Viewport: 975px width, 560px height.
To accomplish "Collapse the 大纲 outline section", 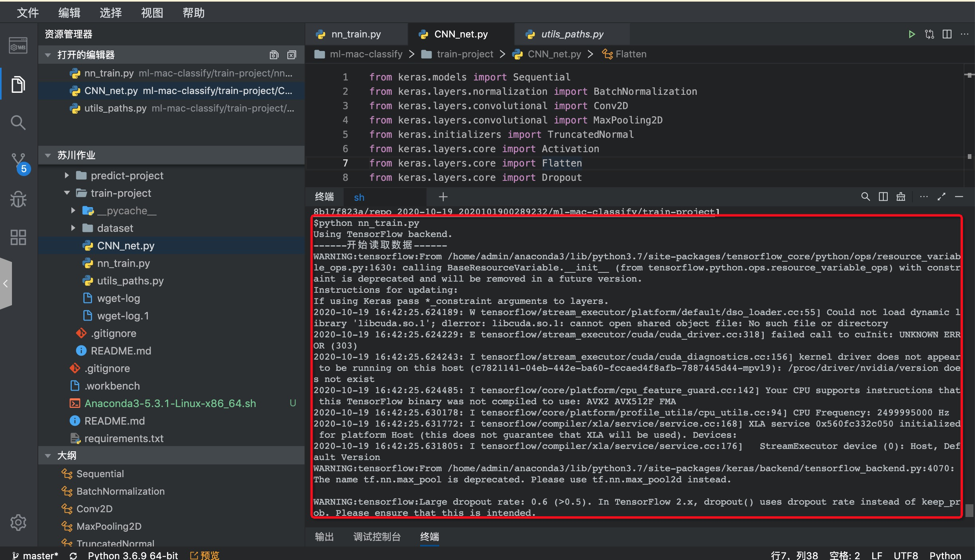I will pos(48,456).
